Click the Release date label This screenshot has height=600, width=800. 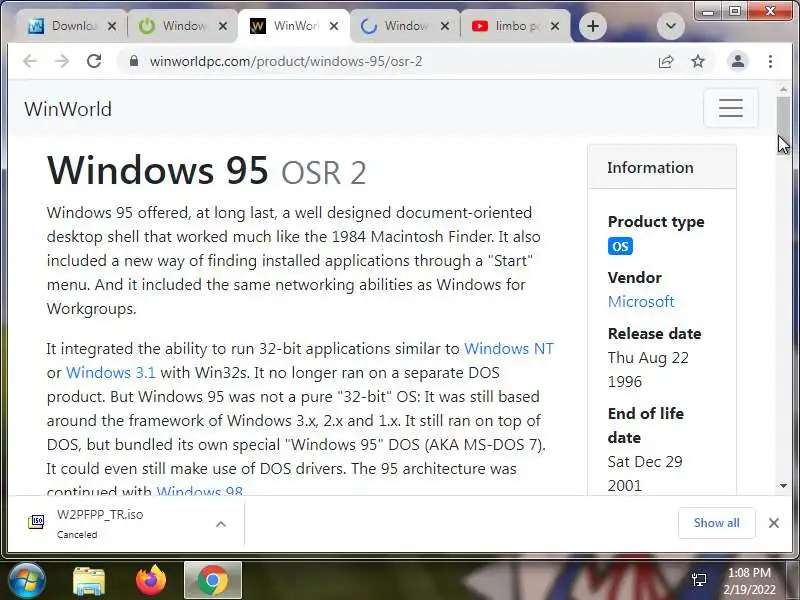pyautogui.click(x=655, y=334)
